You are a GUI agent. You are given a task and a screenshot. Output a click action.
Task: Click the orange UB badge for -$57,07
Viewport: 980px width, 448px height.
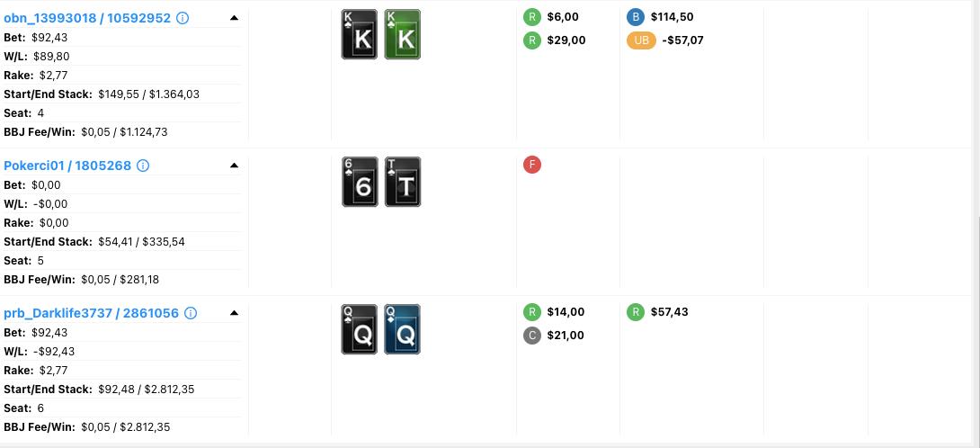pos(642,40)
